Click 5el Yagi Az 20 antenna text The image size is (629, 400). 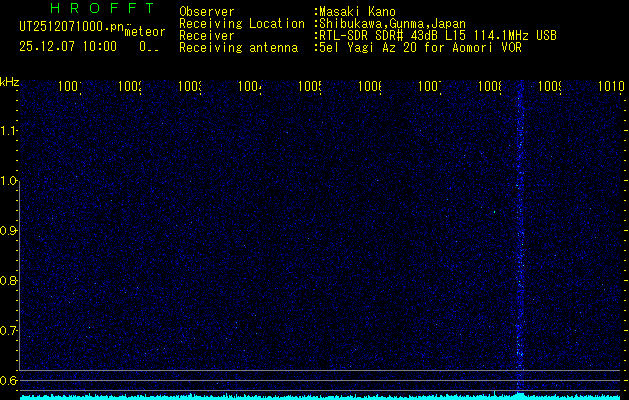[420, 48]
